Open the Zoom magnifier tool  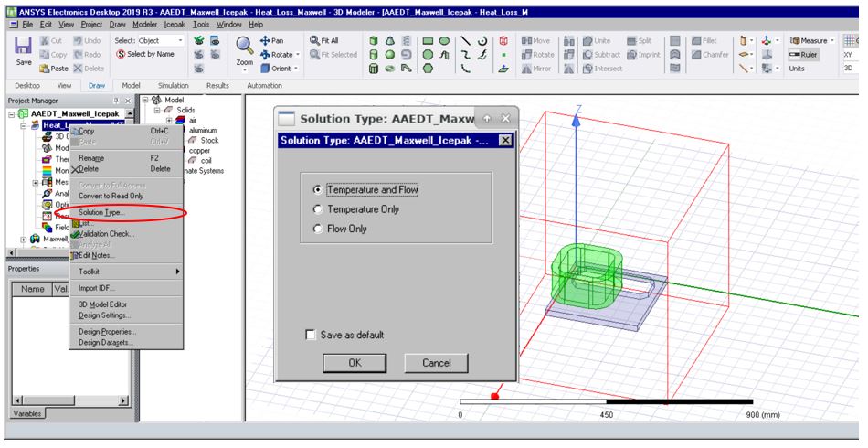tap(244, 46)
